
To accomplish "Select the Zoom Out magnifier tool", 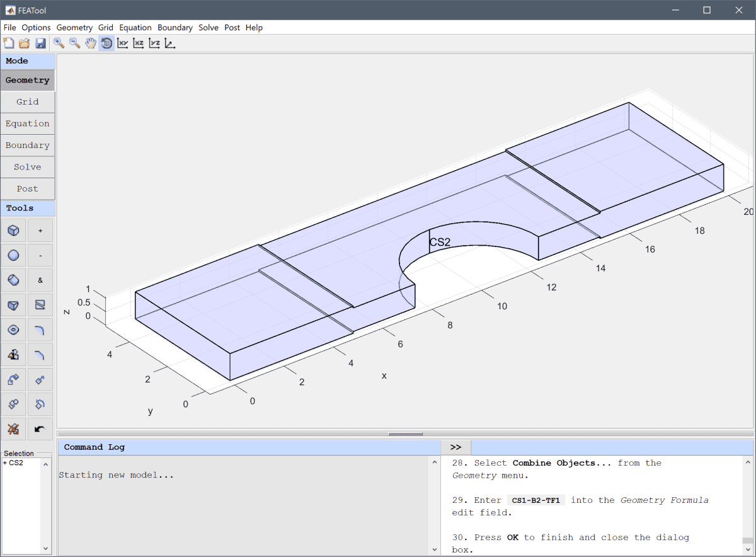I will pos(75,43).
